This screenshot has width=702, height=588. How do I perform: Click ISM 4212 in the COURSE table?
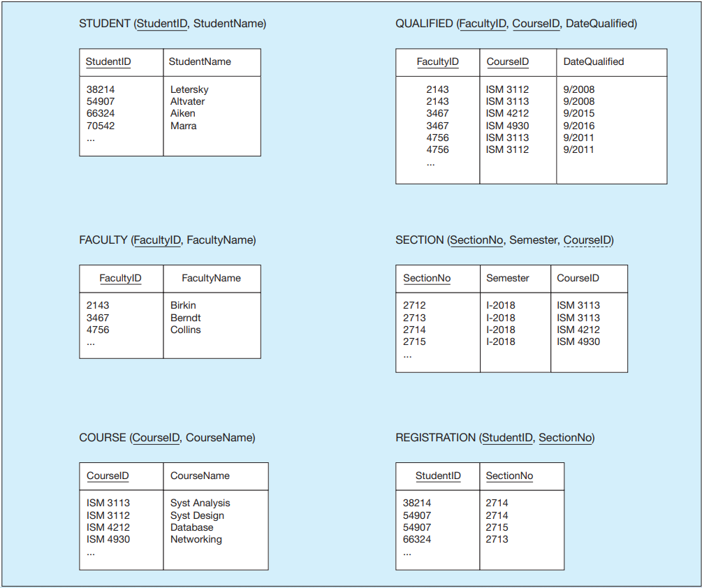point(108,527)
